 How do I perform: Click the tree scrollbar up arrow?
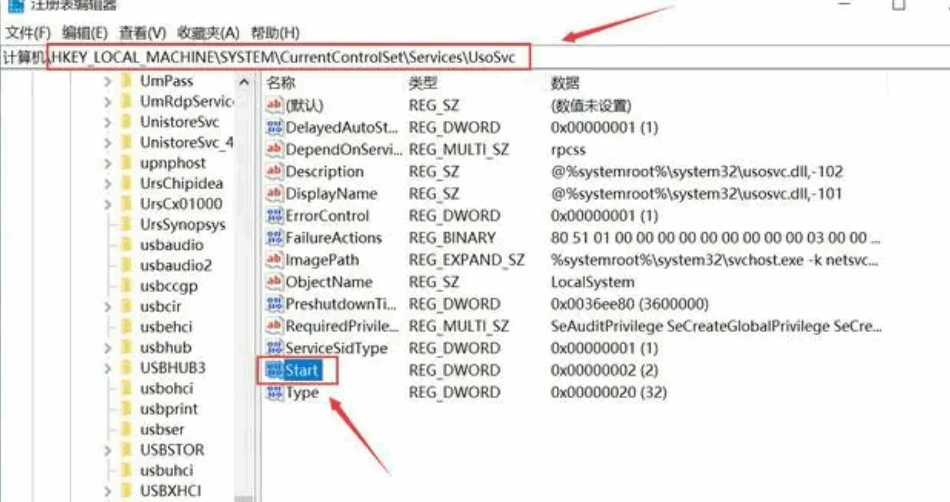pos(244,81)
